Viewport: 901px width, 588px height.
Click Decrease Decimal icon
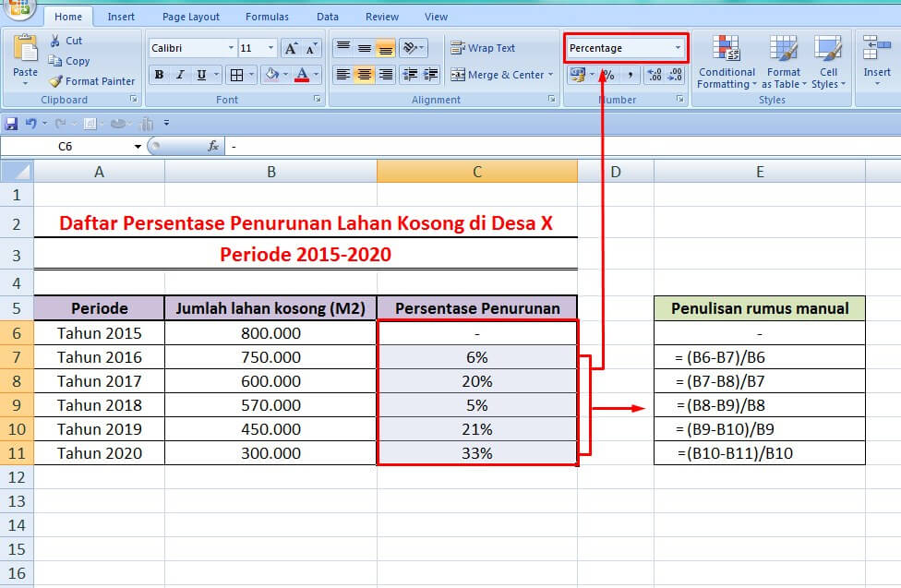(x=675, y=74)
